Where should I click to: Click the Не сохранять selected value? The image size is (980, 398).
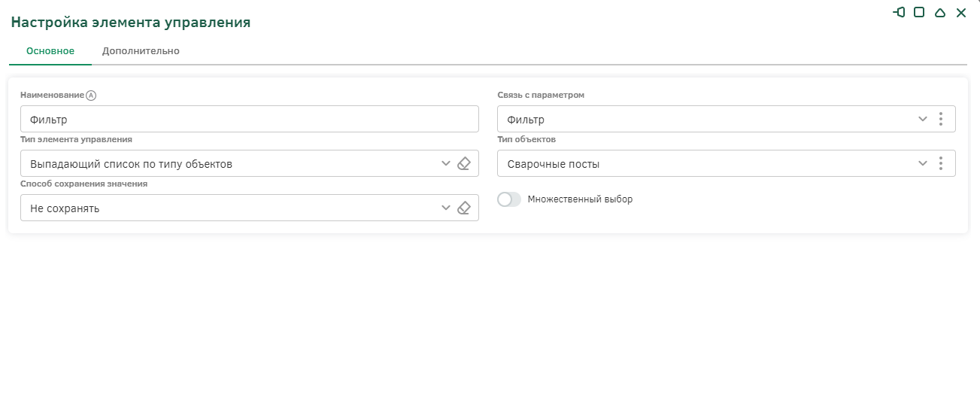coord(65,208)
